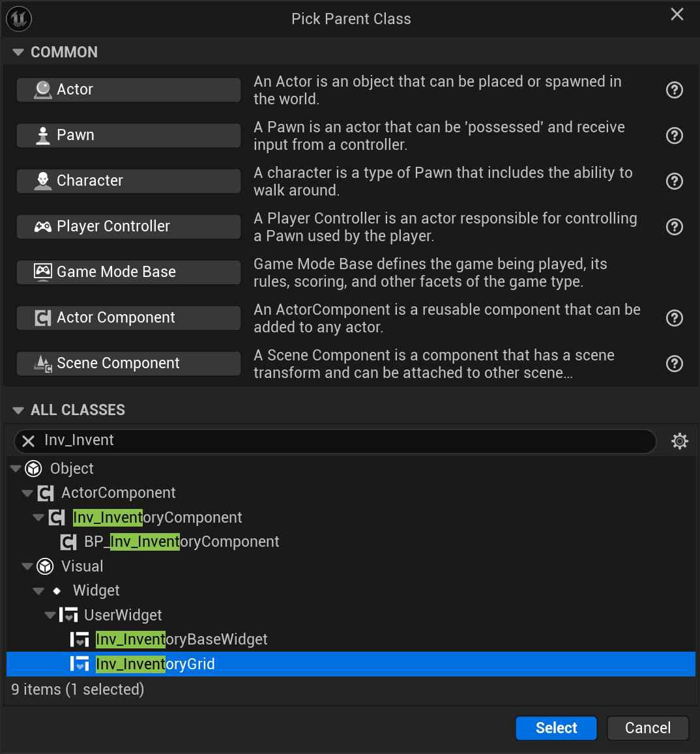Open help for the Actor class

(x=675, y=90)
